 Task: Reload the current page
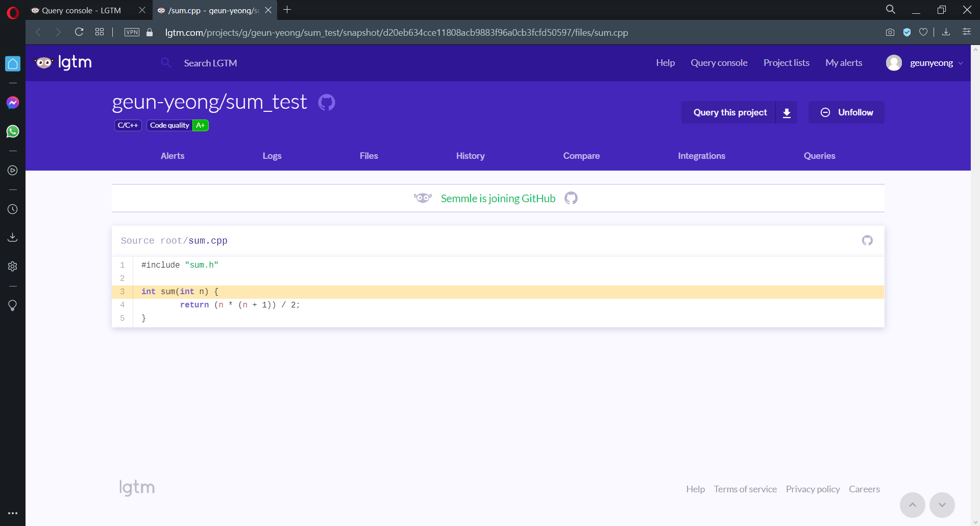click(79, 32)
